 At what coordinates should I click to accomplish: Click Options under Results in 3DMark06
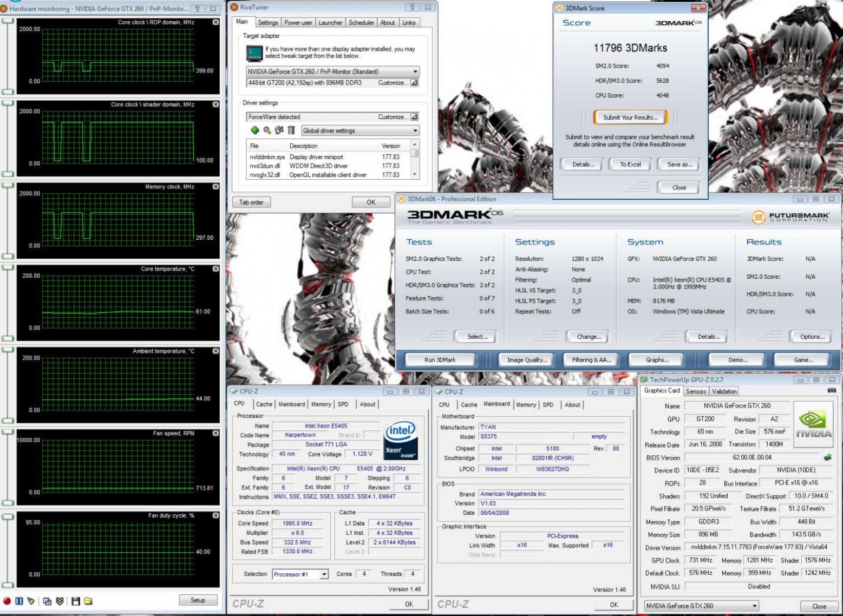pyautogui.click(x=813, y=337)
